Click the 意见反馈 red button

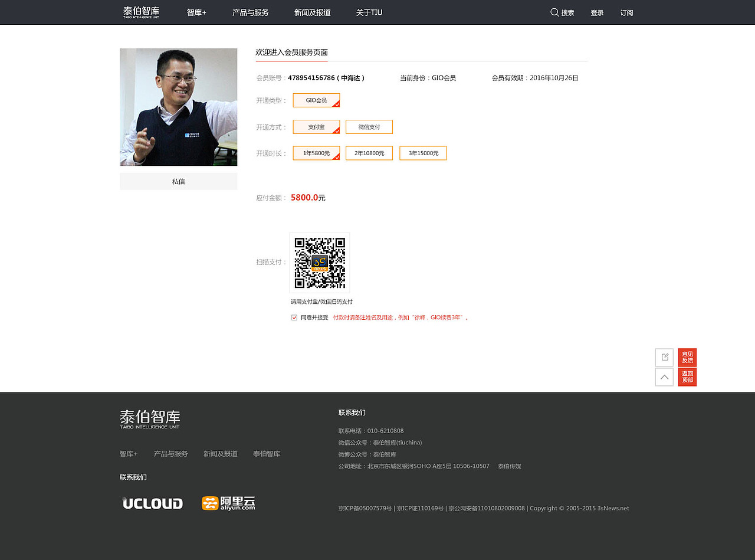[x=687, y=357]
